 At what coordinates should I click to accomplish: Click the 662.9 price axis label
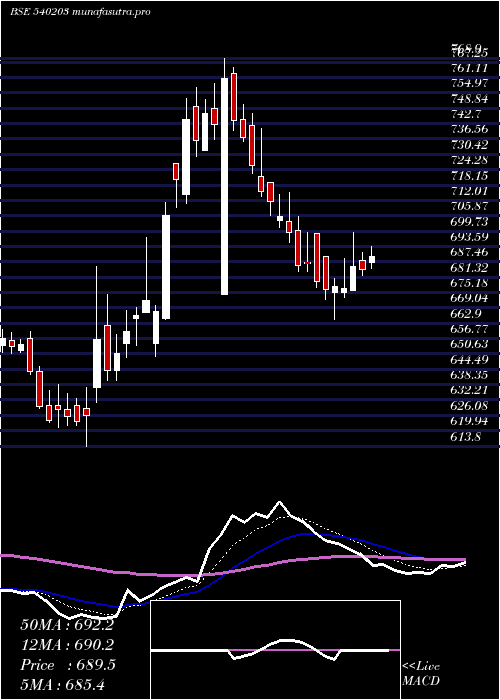[x=466, y=313]
